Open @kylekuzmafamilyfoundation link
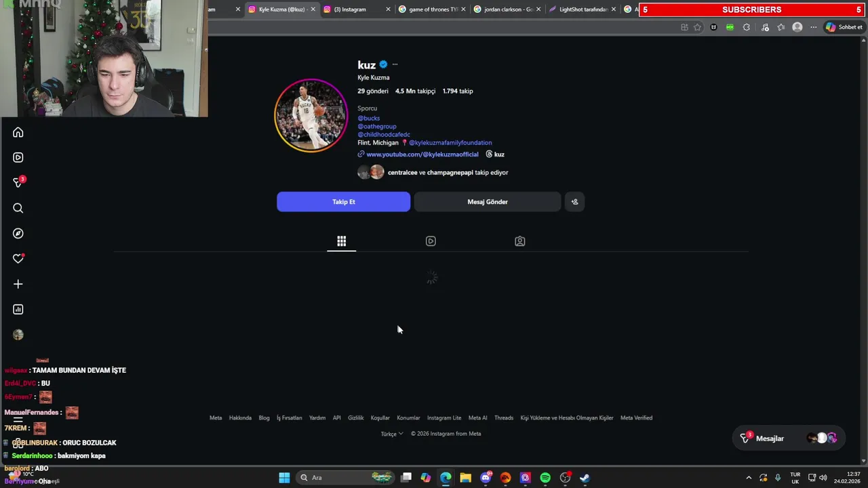Screen dimensions: 868x488 450,142
